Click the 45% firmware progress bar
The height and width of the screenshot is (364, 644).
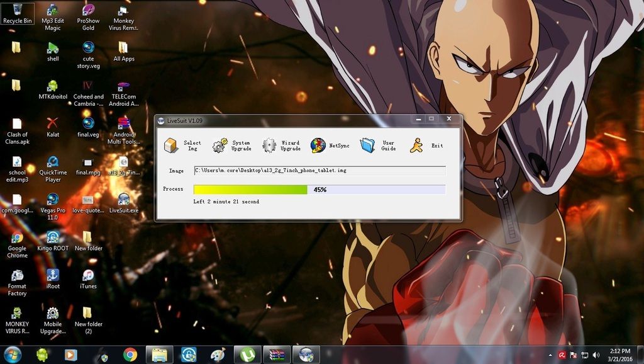coord(319,190)
